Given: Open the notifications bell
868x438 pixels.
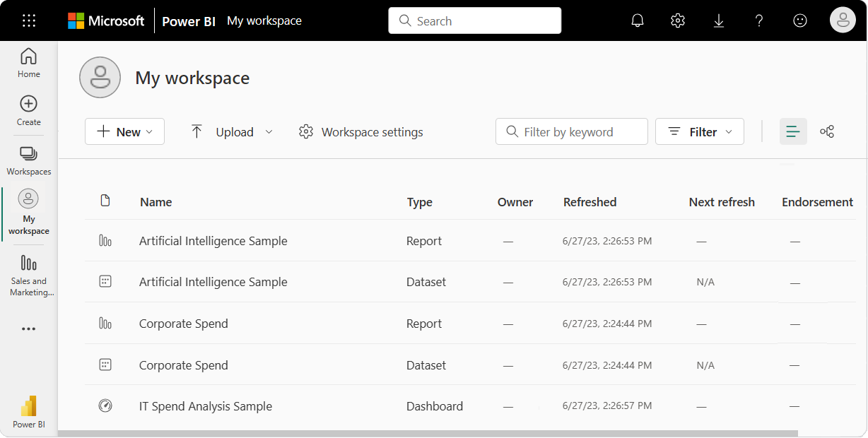Looking at the screenshot, I should [x=638, y=20].
